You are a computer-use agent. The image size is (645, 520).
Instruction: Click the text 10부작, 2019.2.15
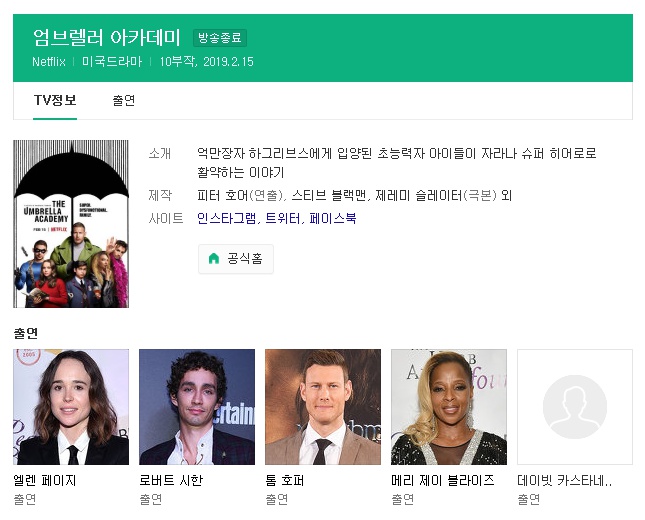click(x=206, y=62)
